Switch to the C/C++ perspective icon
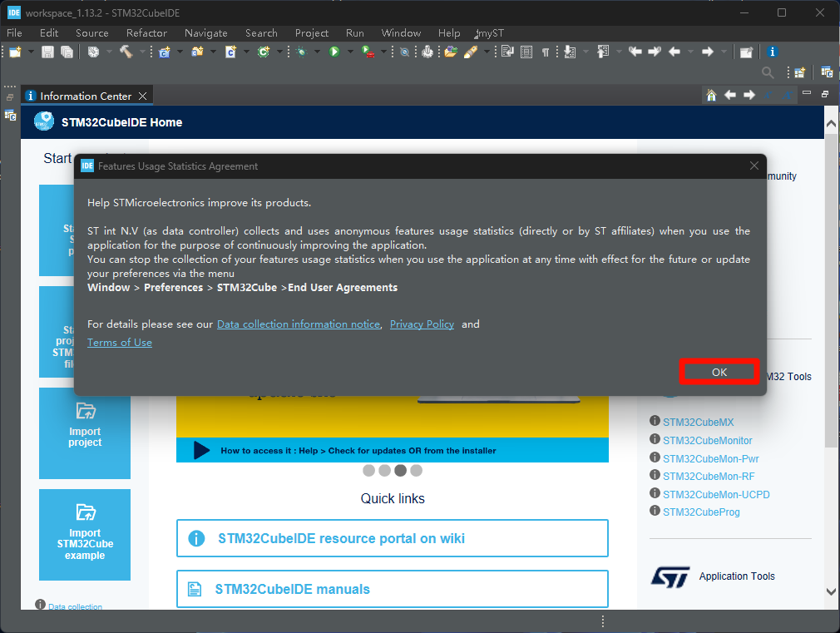This screenshot has width=840, height=633. (x=827, y=72)
